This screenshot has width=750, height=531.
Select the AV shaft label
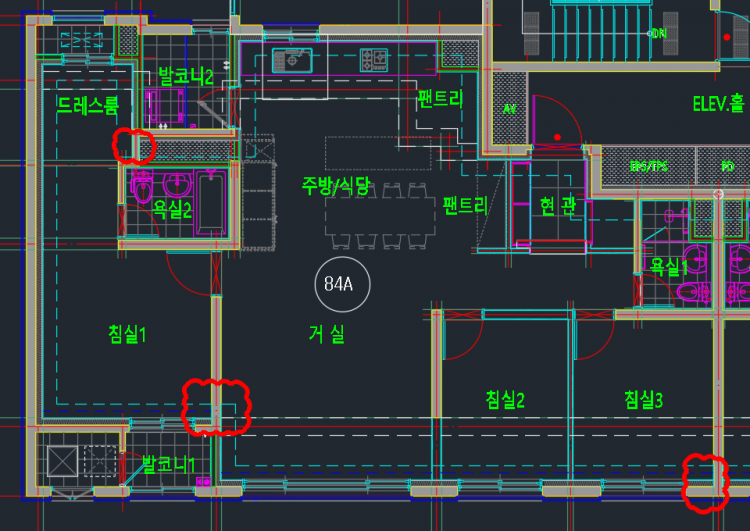509,108
